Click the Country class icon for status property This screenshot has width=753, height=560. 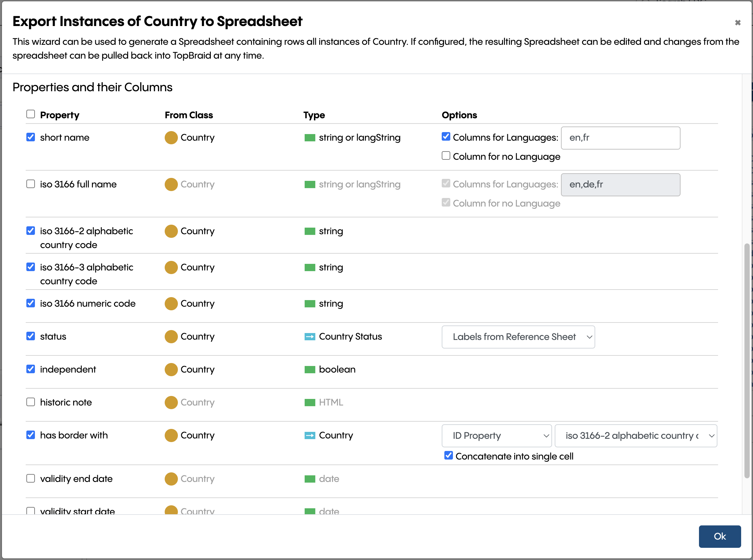[171, 336]
